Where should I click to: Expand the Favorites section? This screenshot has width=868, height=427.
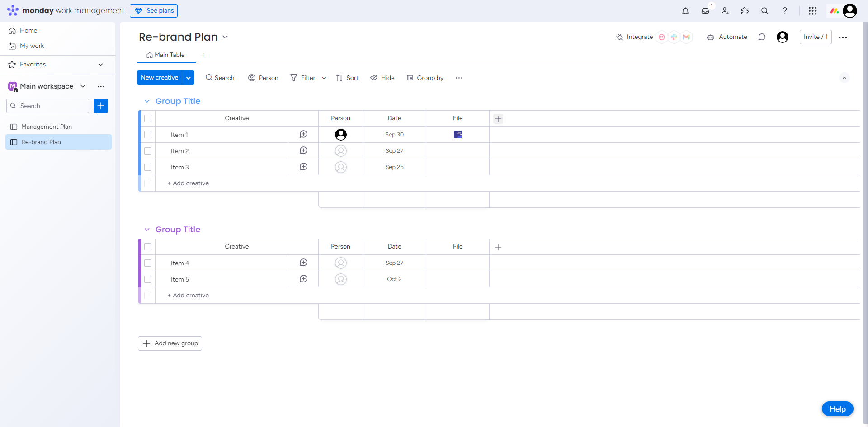tap(101, 65)
